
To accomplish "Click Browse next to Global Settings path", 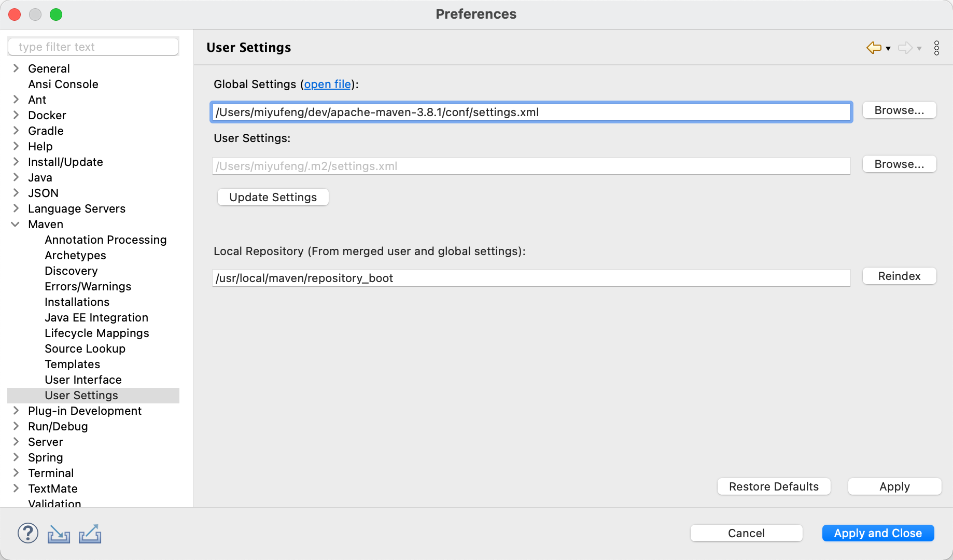I will coord(899,110).
